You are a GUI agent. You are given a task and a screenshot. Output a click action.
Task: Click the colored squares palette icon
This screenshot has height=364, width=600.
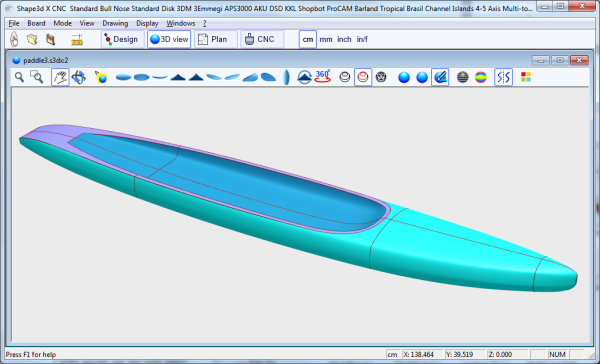coord(526,77)
